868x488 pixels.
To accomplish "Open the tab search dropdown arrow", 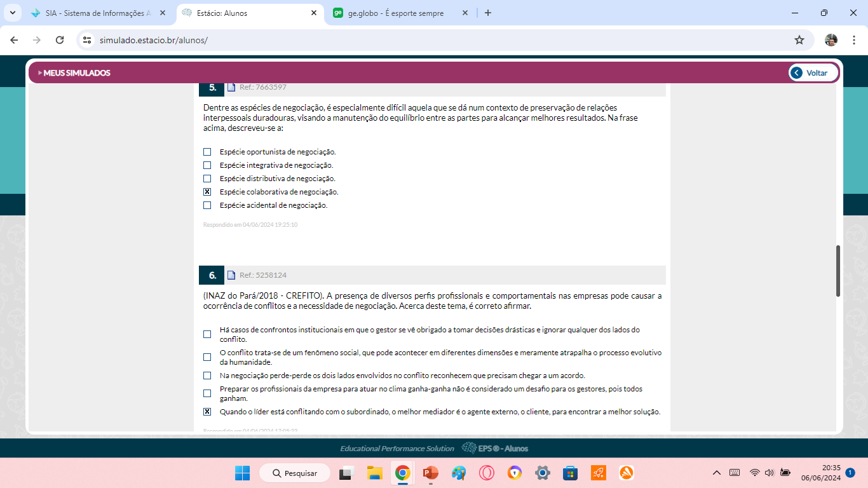I will (12, 13).
